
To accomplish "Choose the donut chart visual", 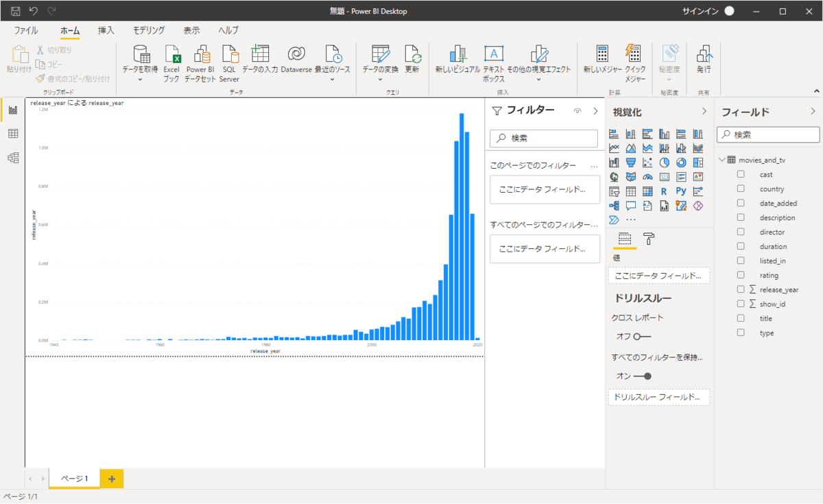I will pyautogui.click(x=681, y=163).
